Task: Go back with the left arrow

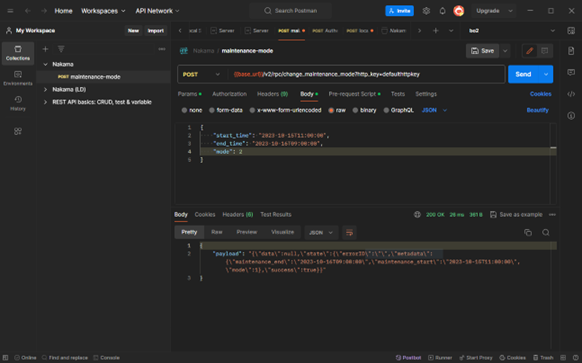Action: pos(27,11)
